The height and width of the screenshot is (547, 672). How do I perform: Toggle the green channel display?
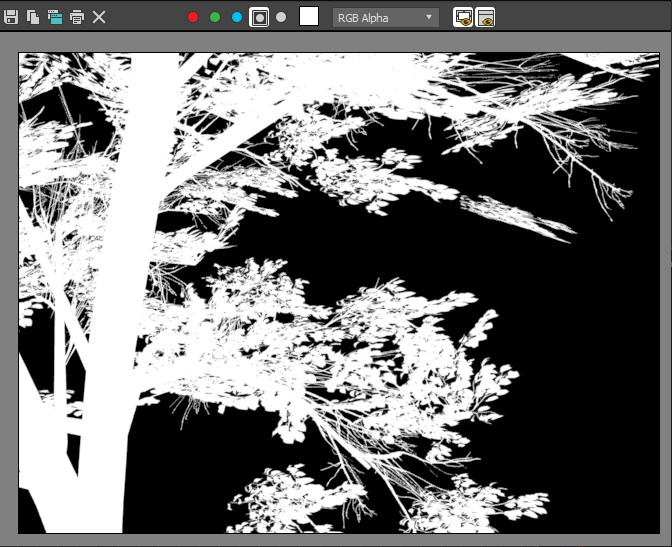pyautogui.click(x=215, y=17)
